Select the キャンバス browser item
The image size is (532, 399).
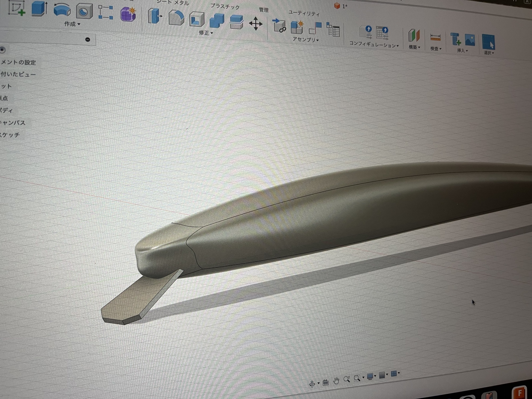click(13, 123)
